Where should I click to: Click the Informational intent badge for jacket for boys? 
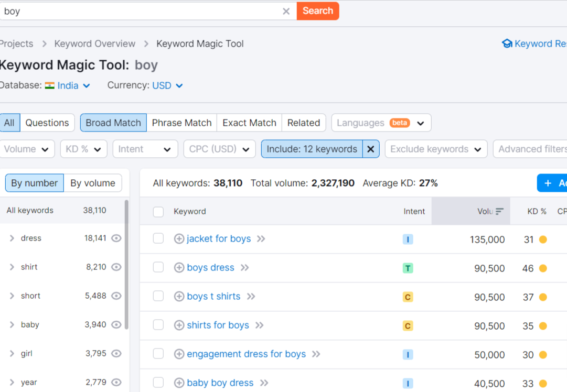coord(408,239)
